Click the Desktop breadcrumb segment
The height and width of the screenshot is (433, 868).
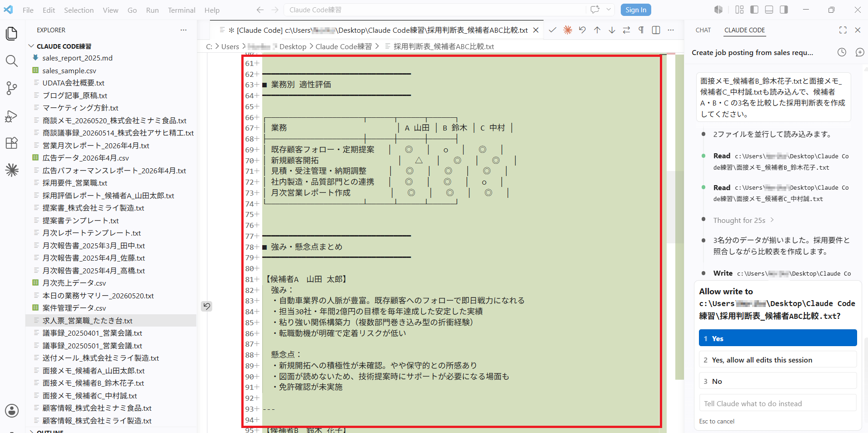(x=293, y=46)
